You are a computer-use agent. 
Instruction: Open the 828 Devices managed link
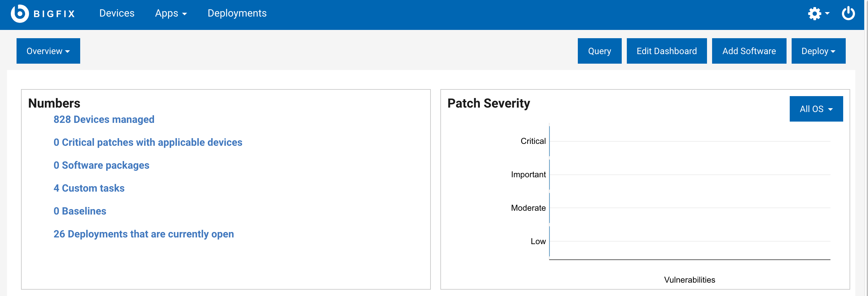coord(104,119)
